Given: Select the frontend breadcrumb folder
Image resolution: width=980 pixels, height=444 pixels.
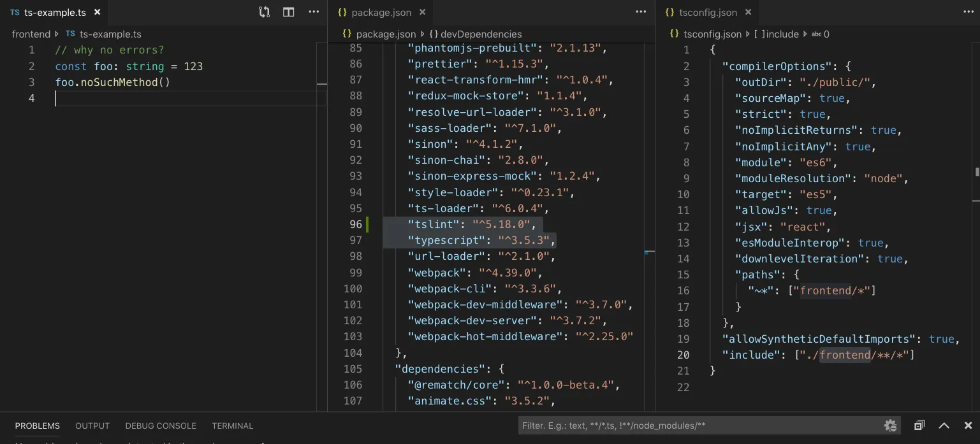Looking at the screenshot, I should pyautogui.click(x=31, y=34).
